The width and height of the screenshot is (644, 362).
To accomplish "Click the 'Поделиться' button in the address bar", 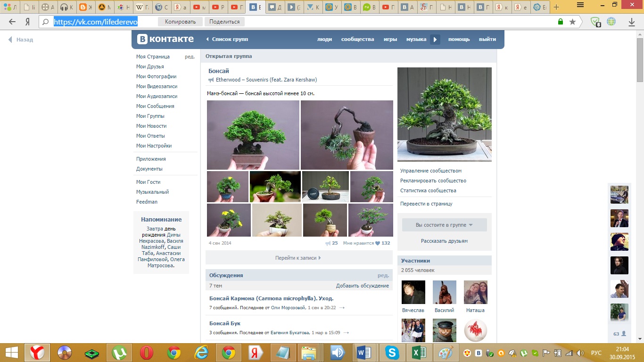I will coord(224,22).
